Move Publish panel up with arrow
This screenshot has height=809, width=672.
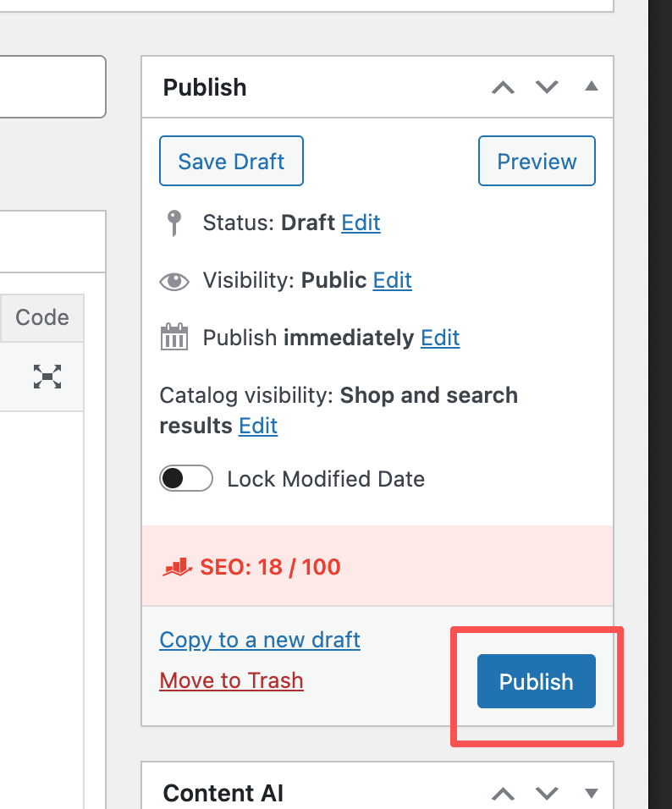click(x=503, y=87)
